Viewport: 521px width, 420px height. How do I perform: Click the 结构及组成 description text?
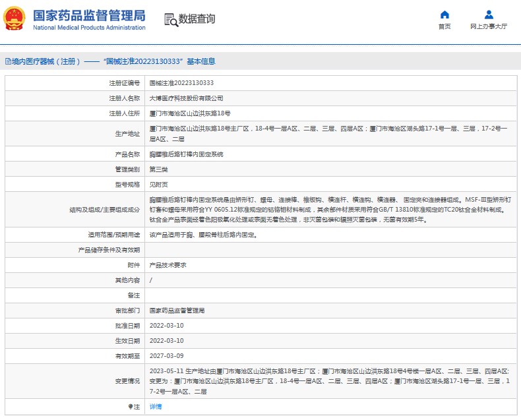click(x=330, y=210)
